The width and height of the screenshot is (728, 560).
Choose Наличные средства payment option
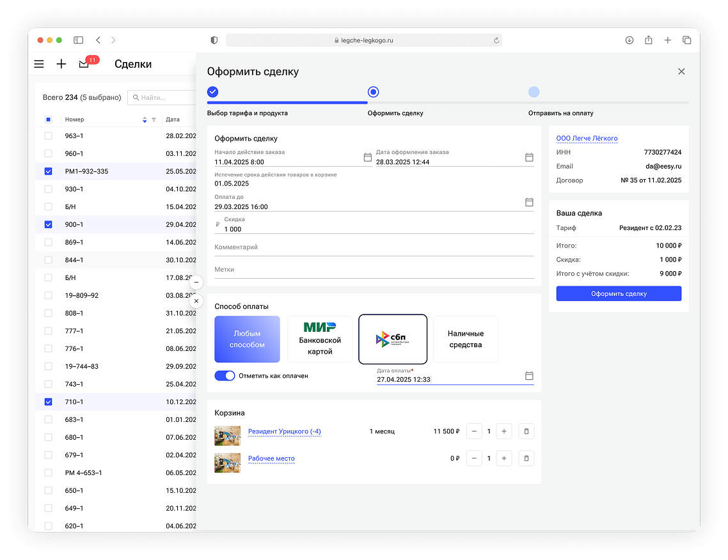[466, 339]
